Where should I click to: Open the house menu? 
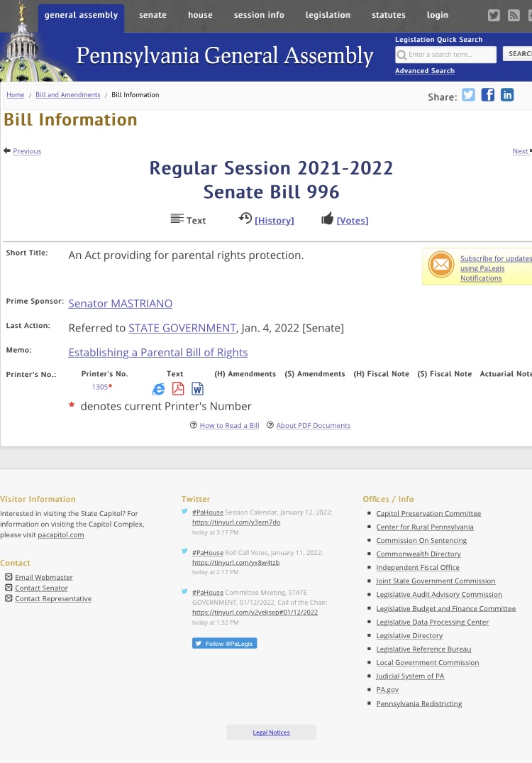click(x=200, y=15)
